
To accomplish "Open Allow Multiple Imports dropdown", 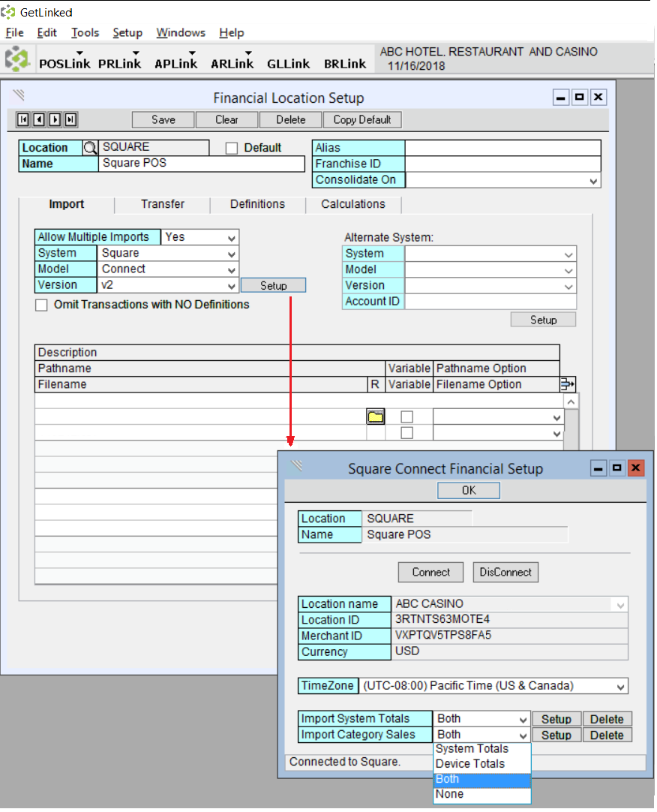I will [x=232, y=238].
